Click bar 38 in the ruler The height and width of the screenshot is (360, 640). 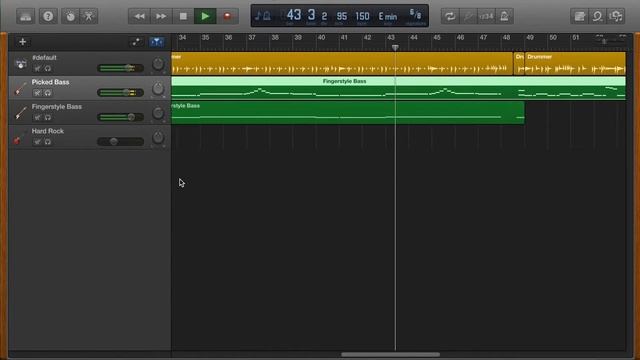275,38
